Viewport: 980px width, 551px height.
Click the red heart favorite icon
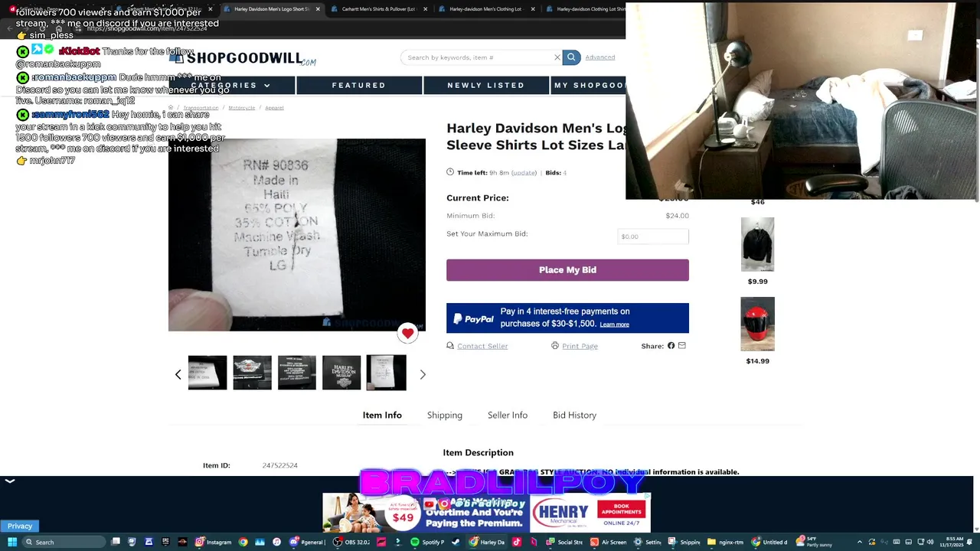point(407,333)
